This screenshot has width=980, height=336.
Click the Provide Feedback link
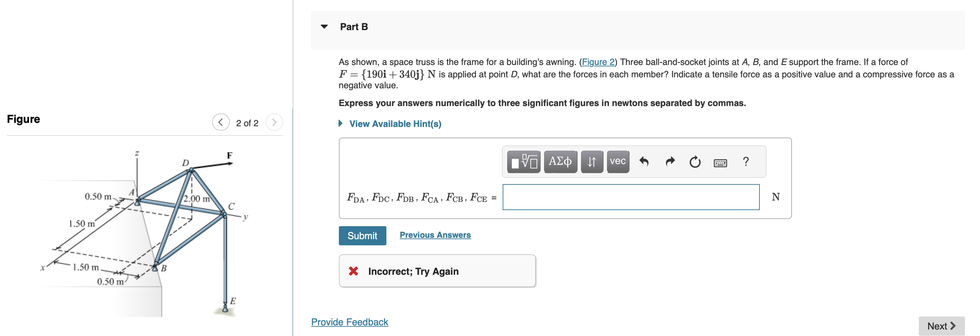pyautogui.click(x=349, y=322)
